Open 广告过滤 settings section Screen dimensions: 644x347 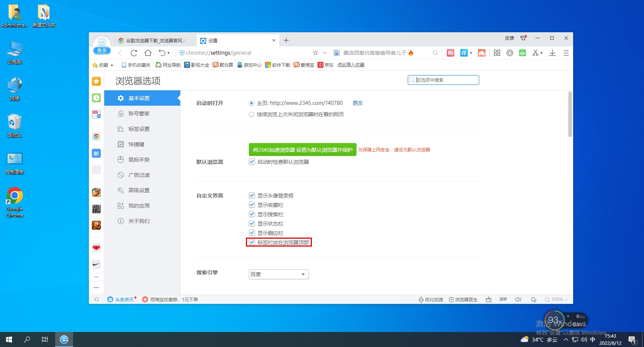point(142,175)
